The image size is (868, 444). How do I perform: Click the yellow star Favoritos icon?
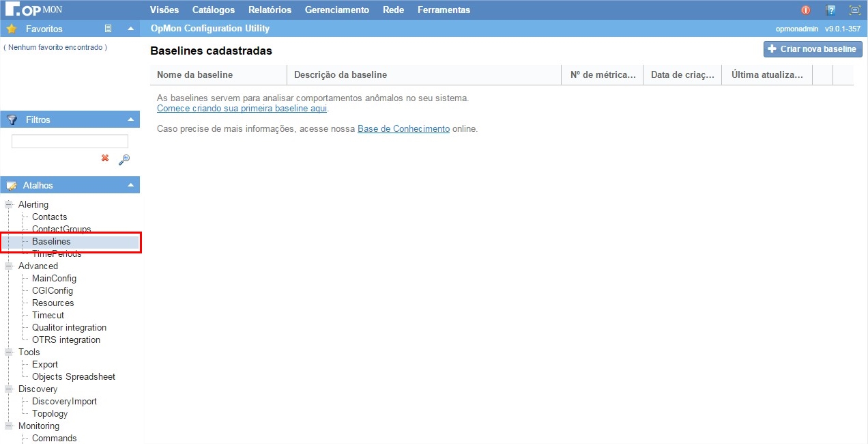click(x=12, y=29)
